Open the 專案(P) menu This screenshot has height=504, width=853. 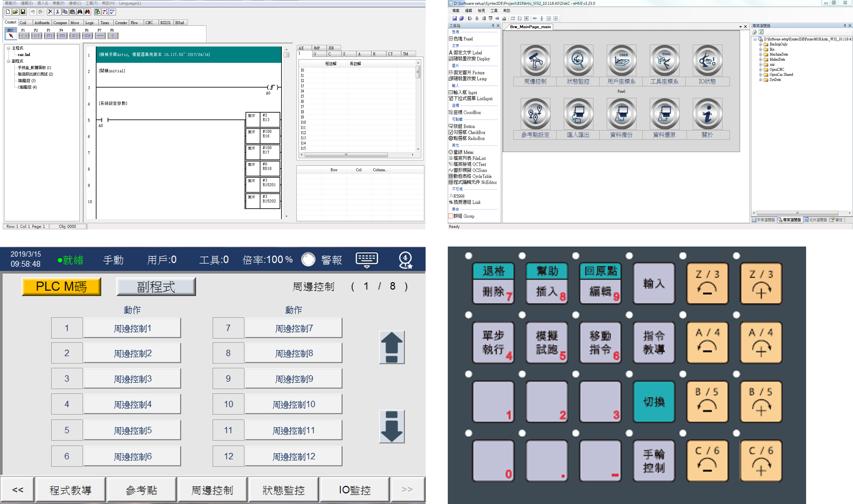58,3
